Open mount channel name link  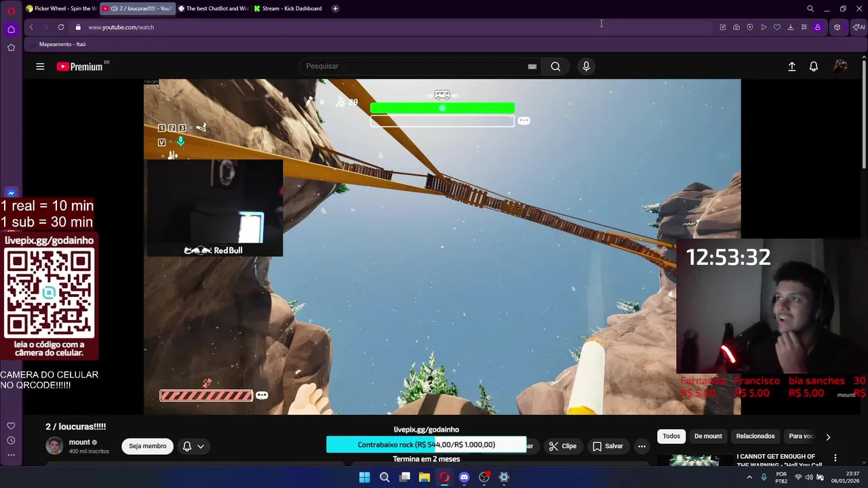(x=79, y=442)
